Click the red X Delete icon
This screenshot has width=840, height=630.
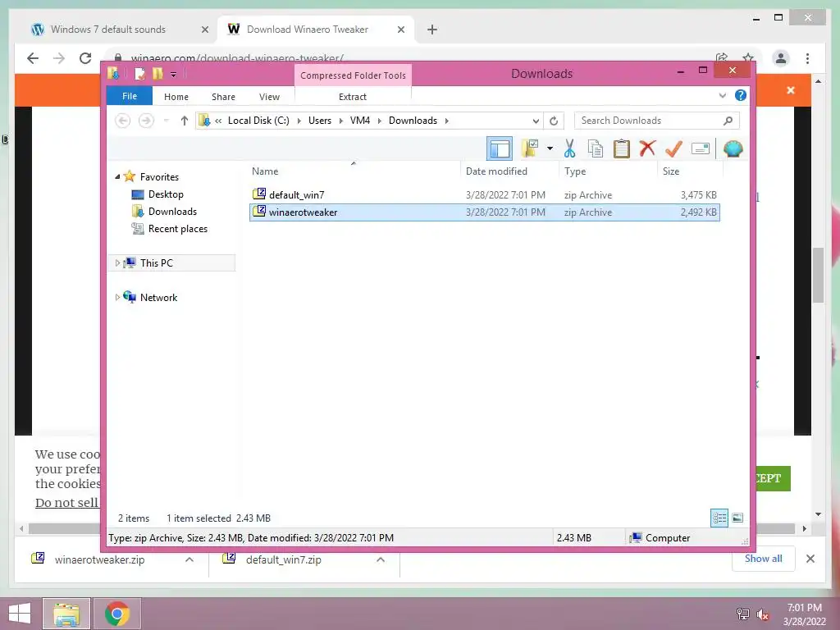tap(647, 148)
